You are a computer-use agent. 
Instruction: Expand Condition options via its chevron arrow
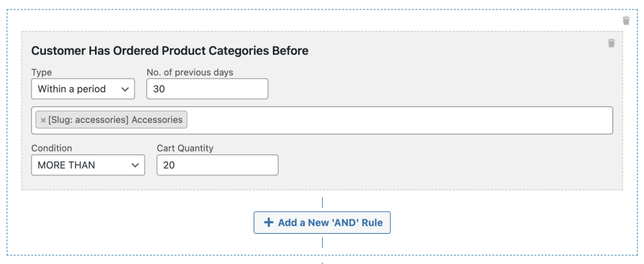click(135, 165)
